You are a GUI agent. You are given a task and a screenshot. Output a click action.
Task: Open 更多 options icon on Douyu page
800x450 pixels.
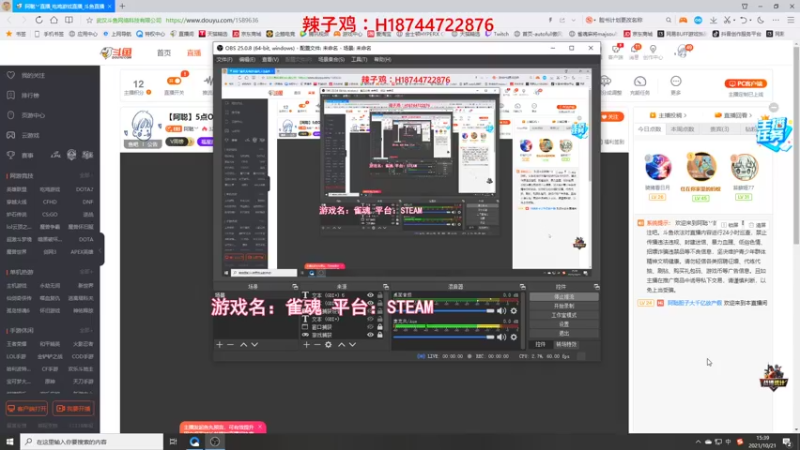coord(676,85)
